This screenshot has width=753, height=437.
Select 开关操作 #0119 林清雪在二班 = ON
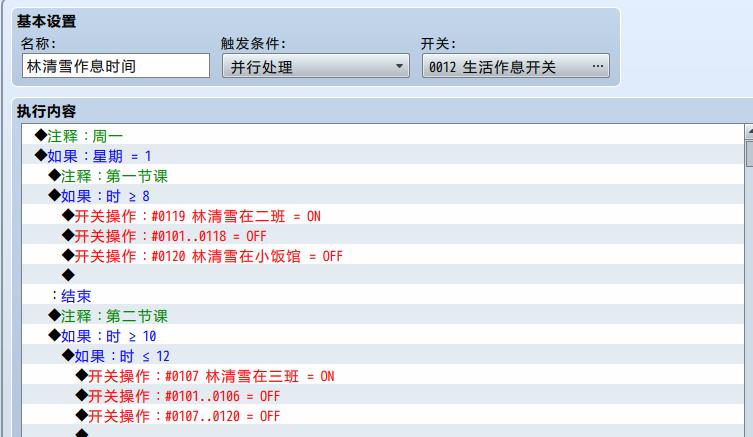pos(383,216)
